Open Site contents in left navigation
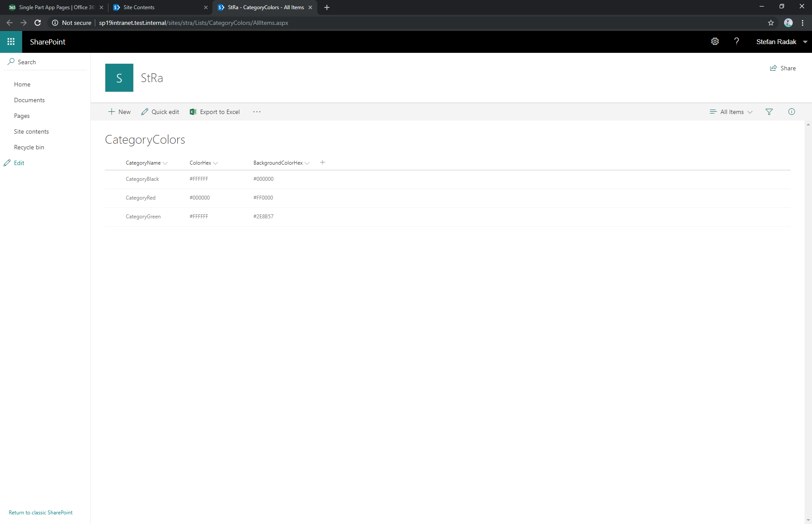This screenshot has height=524, width=812. (x=31, y=131)
